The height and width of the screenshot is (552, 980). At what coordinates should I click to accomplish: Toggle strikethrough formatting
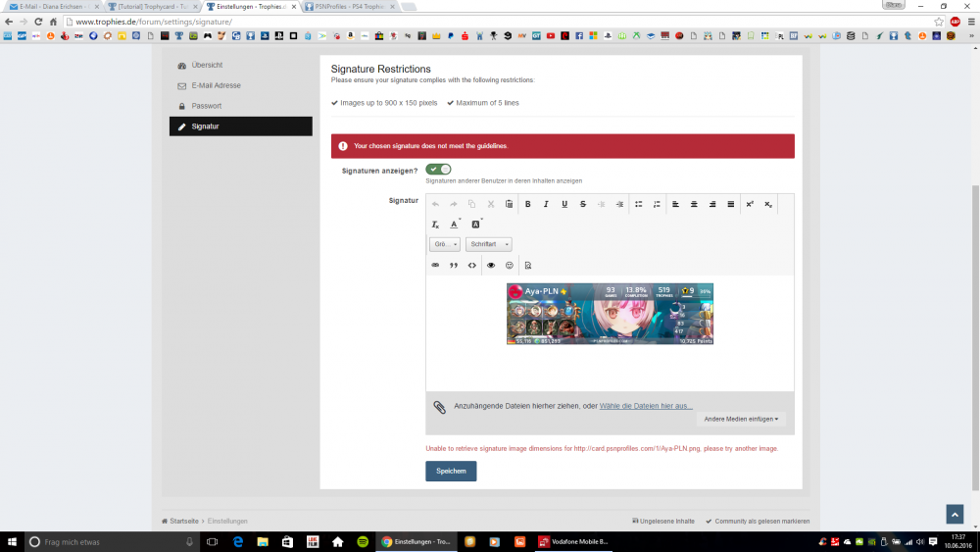(x=583, y=204)
